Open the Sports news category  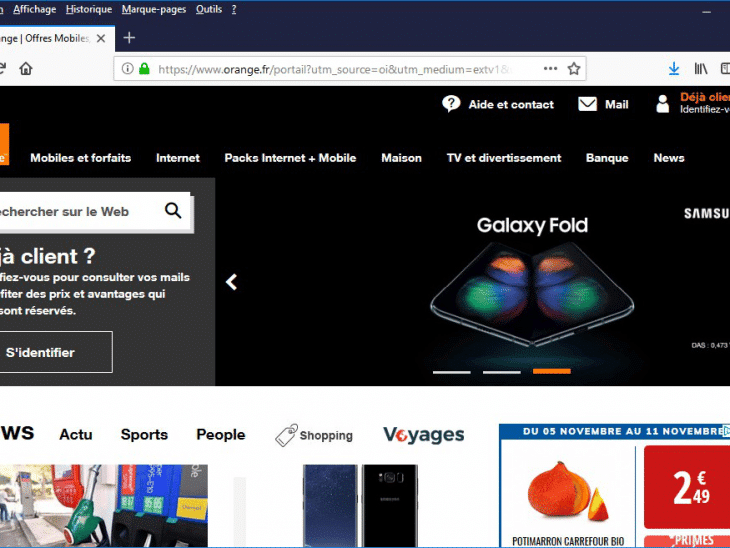tap(144, 434)
